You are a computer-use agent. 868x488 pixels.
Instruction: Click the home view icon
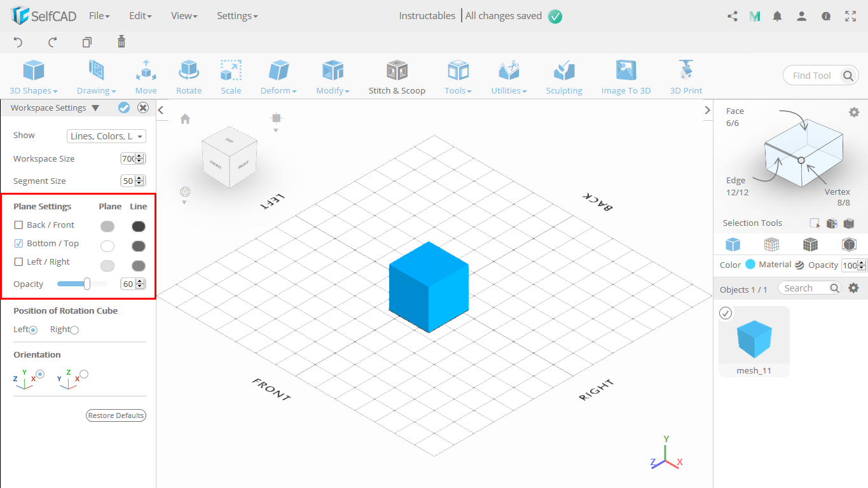(x=185, y=119)
